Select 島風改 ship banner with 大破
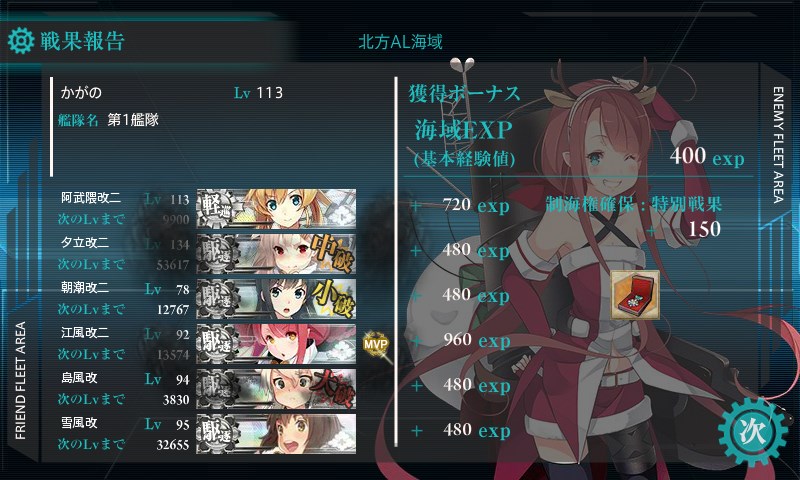The width and height of the screenshot is (800, 480). (276, 388)
